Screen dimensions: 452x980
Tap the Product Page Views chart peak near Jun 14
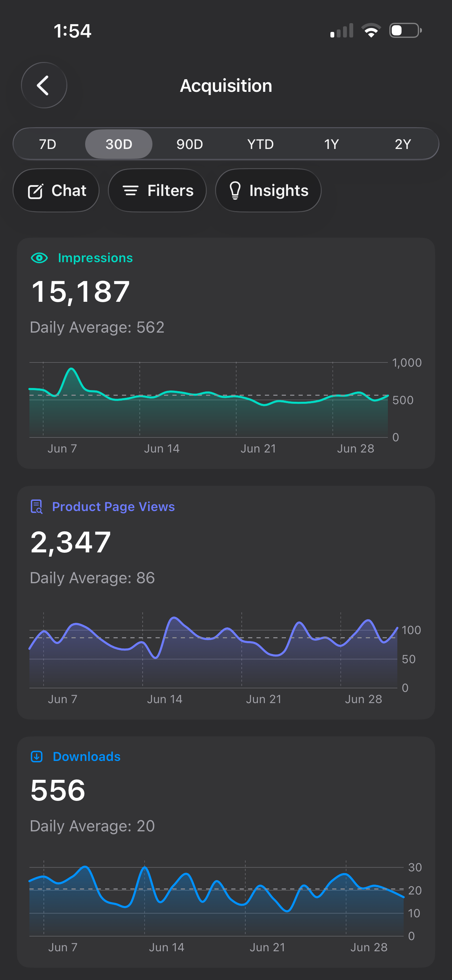174,618
